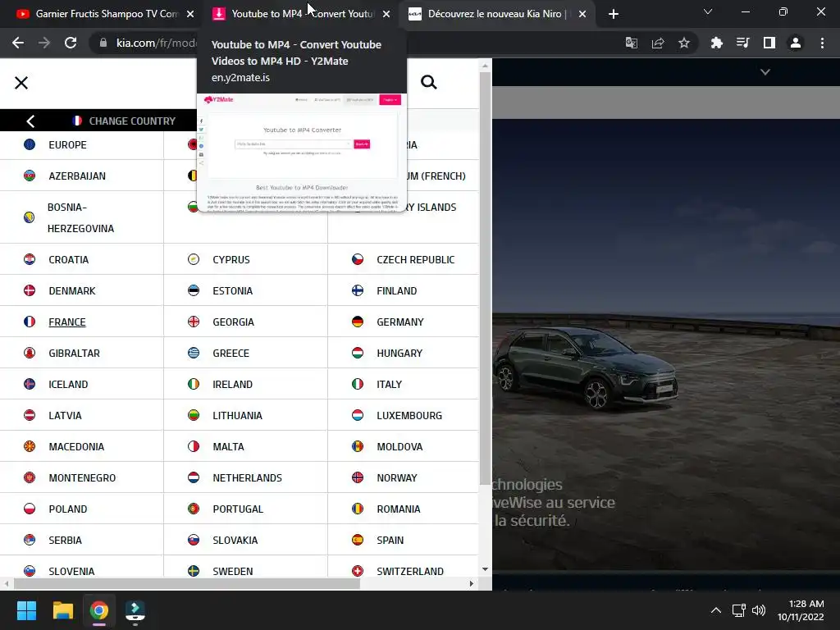Choose Norway as country
840x630 pixels.
(x=396, y=477)
